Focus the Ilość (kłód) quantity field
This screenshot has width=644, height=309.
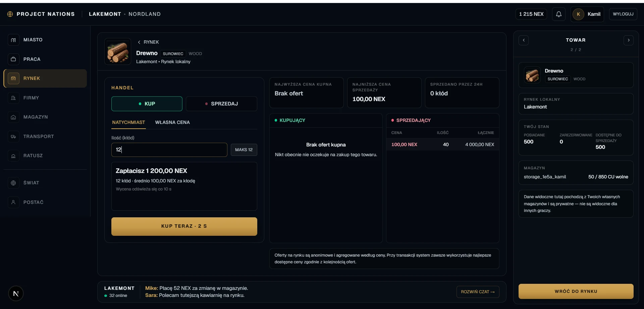tap(169, 150)
